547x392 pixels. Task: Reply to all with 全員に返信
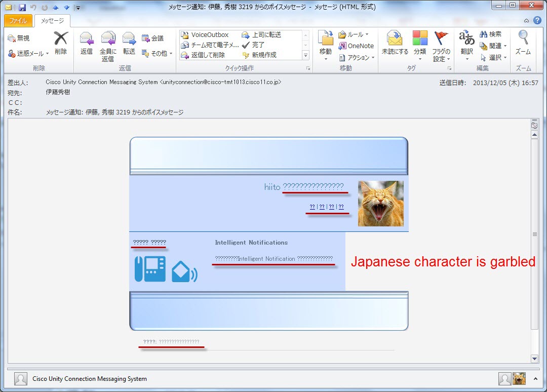pyautogui.click(x=108, y=47)
